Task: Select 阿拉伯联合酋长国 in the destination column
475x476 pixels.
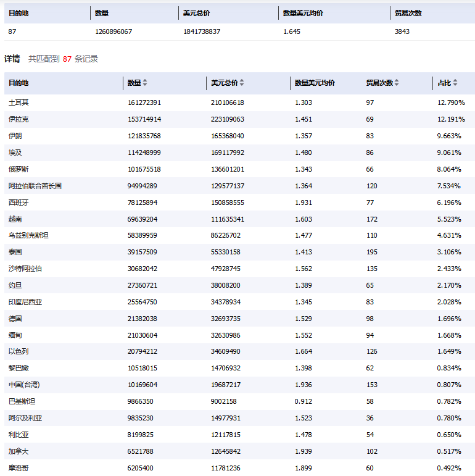Action: [35, 186]
